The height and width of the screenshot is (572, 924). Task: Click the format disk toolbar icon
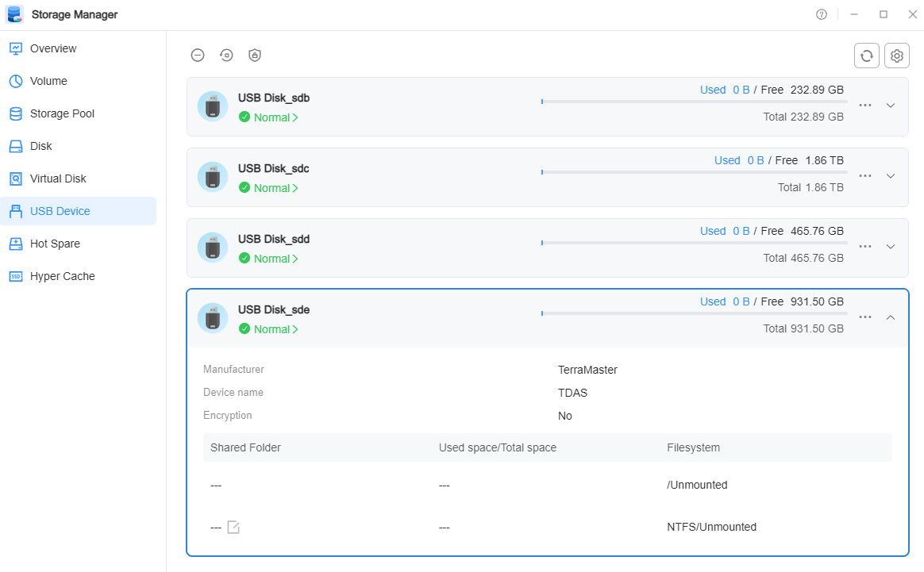pos(226,56)
